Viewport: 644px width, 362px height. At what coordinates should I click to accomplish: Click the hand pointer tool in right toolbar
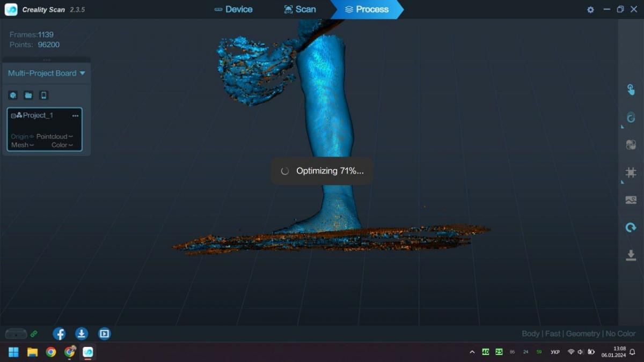(x=631, y=90)
